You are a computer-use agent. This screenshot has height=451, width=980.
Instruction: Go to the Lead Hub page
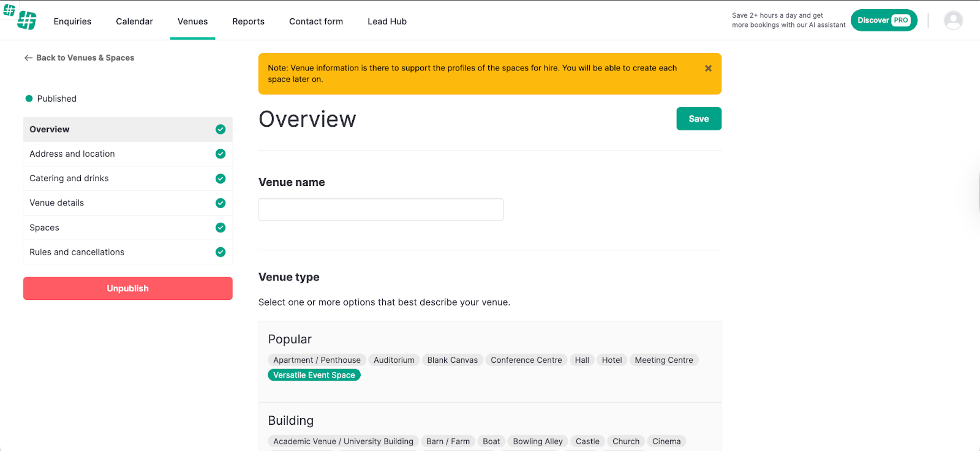pos(386,21)
